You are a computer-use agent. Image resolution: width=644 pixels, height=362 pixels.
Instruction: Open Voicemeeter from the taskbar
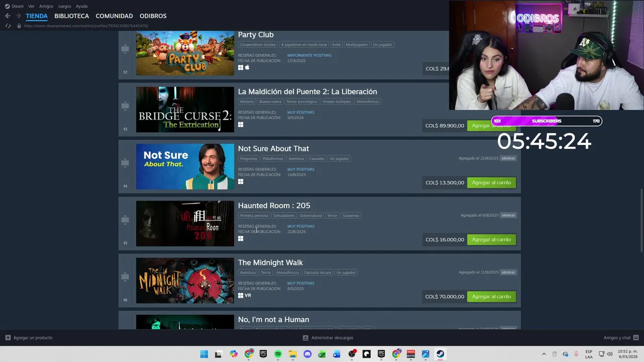click(411, 354)
